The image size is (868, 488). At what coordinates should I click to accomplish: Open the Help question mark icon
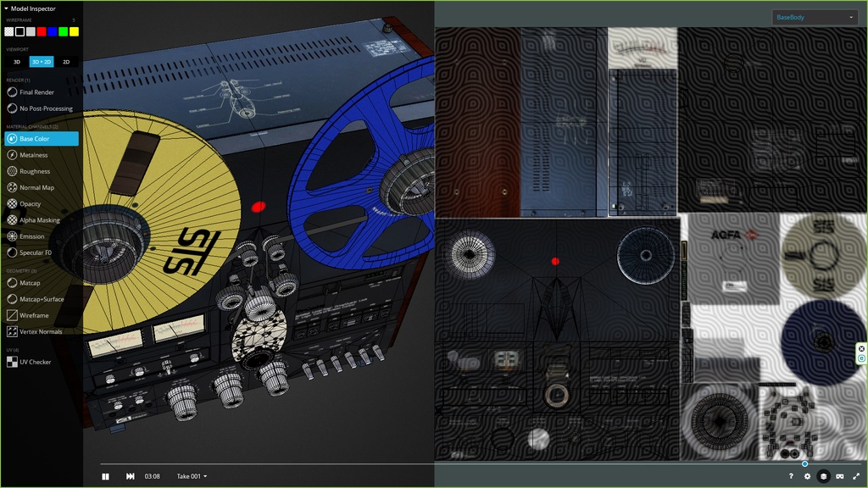(791, 476)
